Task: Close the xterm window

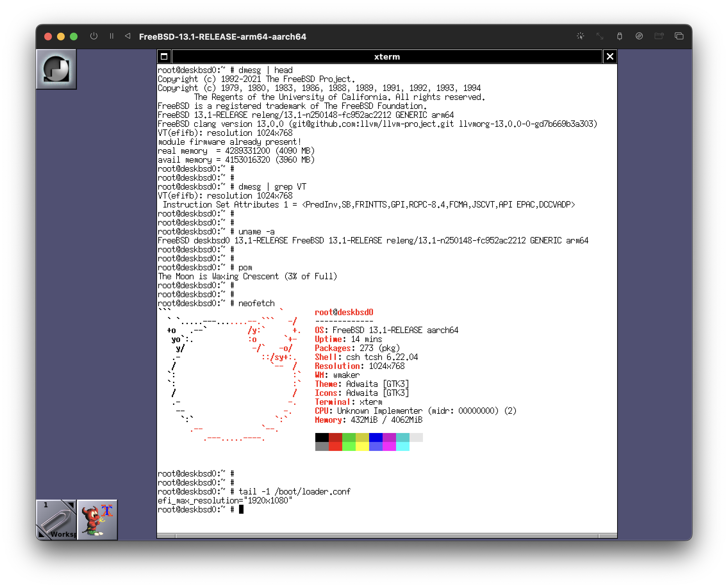Action: (610, 57)
